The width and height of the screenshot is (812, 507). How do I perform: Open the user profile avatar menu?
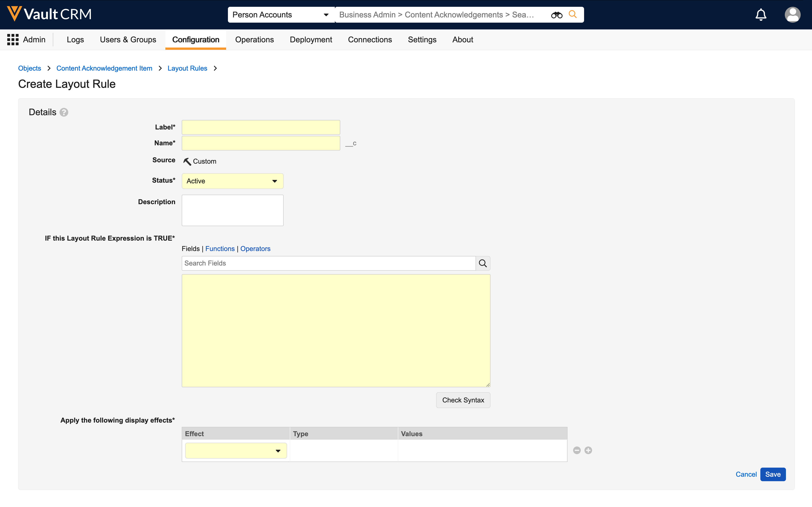click(792, 15)
